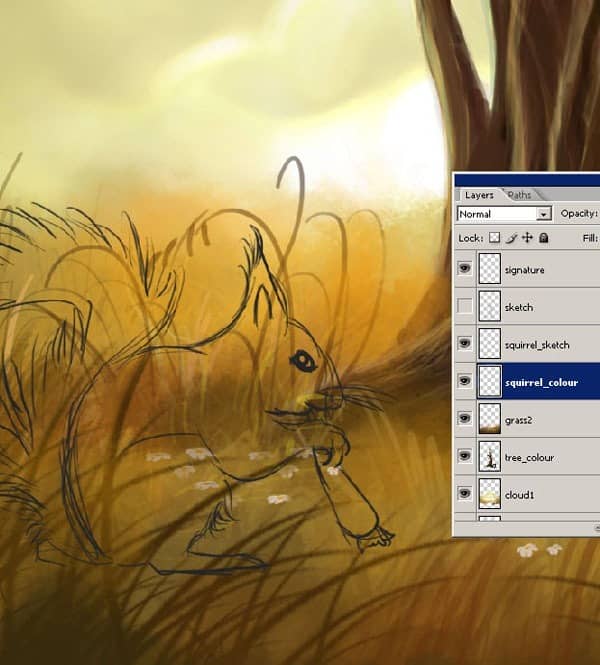Click the squirrel_colour layer thumbnail
This screenshot has height=665, width=600.
(x=490, y=381)
